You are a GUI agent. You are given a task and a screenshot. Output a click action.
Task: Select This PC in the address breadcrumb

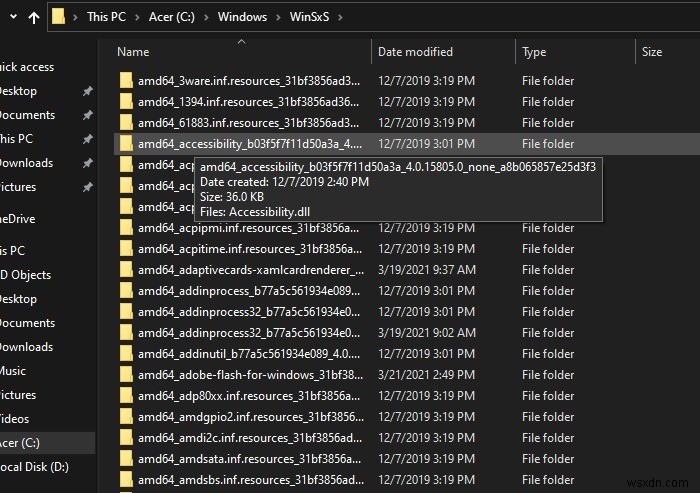[106, 17]
